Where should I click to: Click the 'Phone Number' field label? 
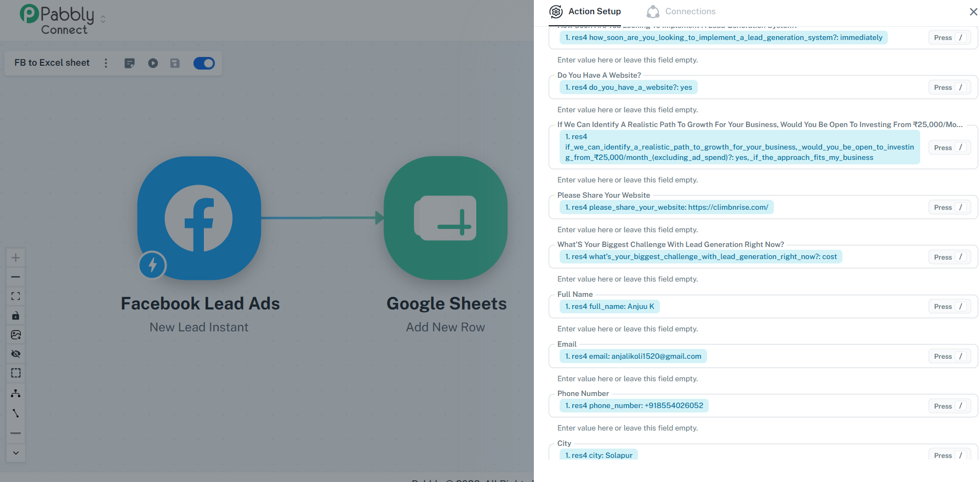[583, 394]
